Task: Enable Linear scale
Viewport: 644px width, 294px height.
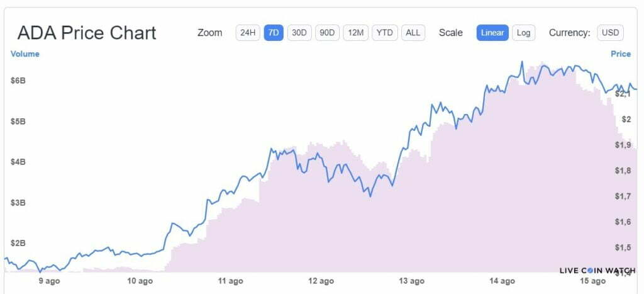Action: (492, 33)
